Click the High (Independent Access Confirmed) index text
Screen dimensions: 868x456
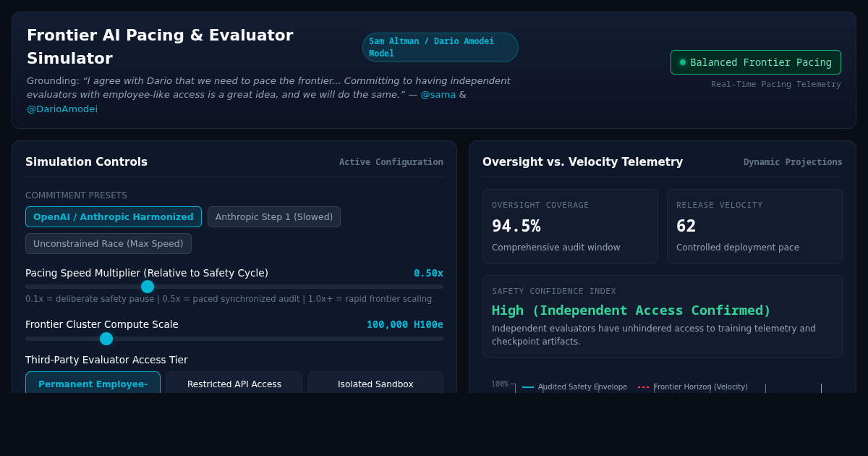coord(631,310)
